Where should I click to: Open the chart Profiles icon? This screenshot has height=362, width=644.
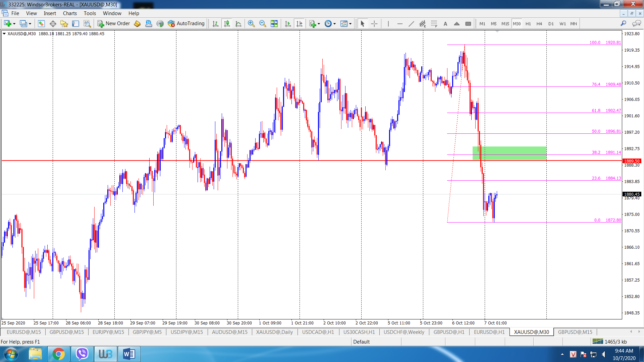[23, 23]
